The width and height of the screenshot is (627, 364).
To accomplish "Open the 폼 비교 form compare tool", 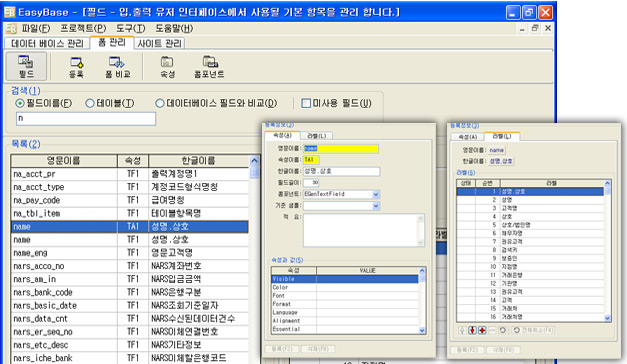I will click(x=118, y=66).
